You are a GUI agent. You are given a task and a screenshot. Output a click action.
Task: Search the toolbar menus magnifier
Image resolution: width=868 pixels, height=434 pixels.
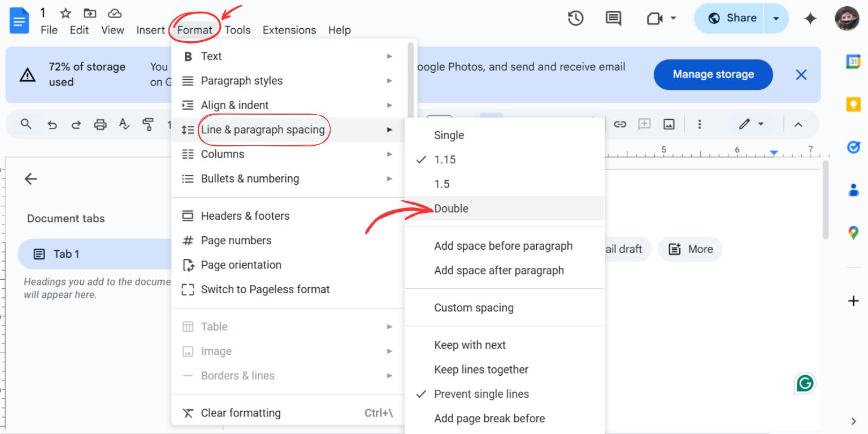[26, 124]
